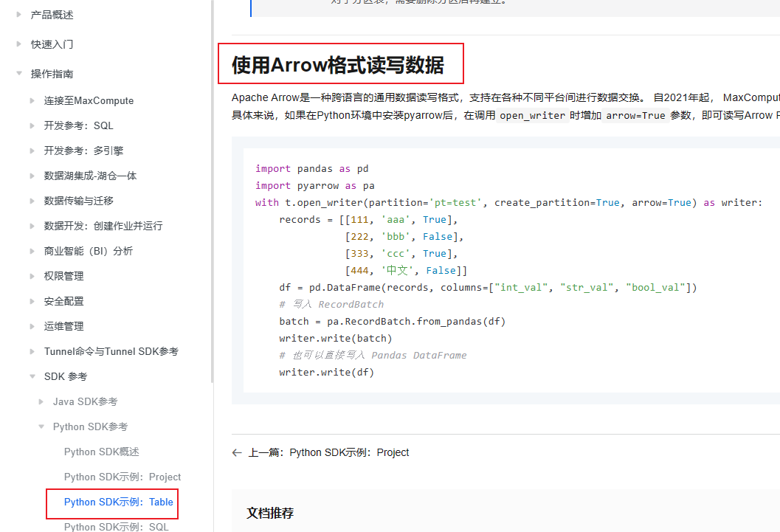Click the open_writer inline code
Viewport: 780px width, 532px height.
point(532,115)
